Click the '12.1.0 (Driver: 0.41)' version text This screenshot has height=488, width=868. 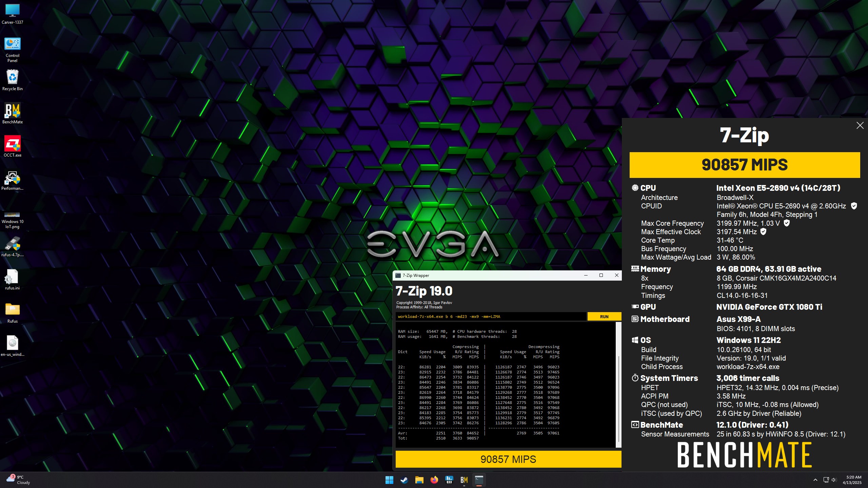[x=752, y=425]
